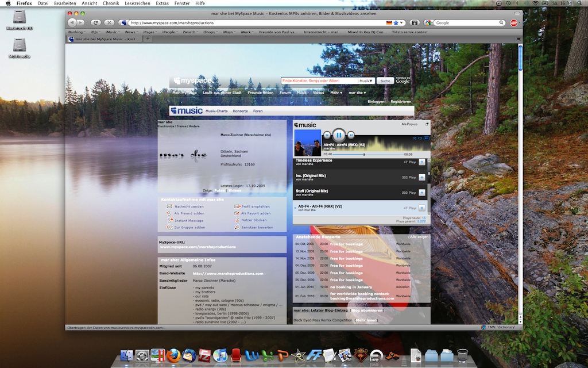Toggle the volume button in the music player
The image size is (588, 368).
pyautogui.click(x=426, y=139)
